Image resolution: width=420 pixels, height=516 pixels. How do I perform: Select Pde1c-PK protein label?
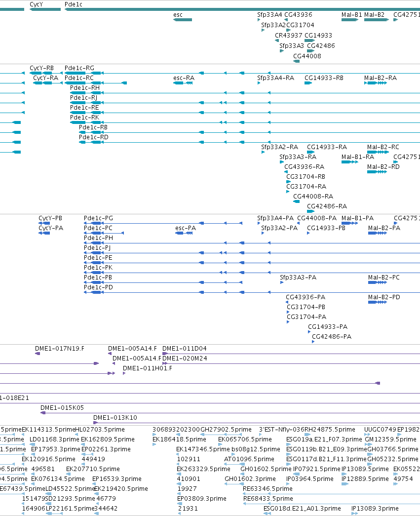click(98, 267)
